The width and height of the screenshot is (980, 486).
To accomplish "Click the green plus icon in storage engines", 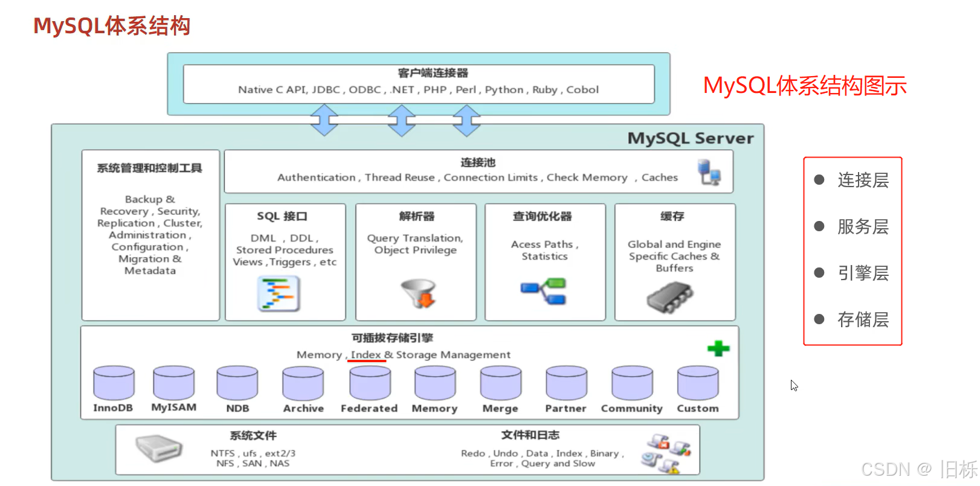I will pyautogui.click(x=718, y=348).
